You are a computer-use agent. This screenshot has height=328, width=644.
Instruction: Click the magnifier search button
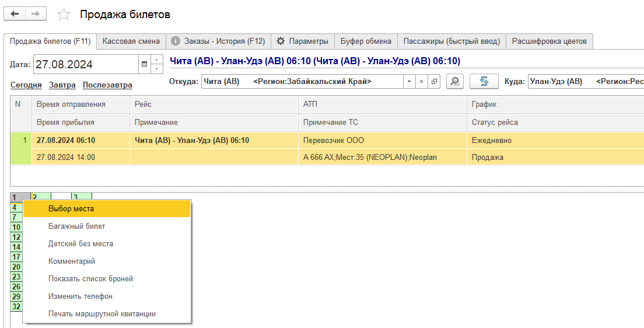[455, 82]
